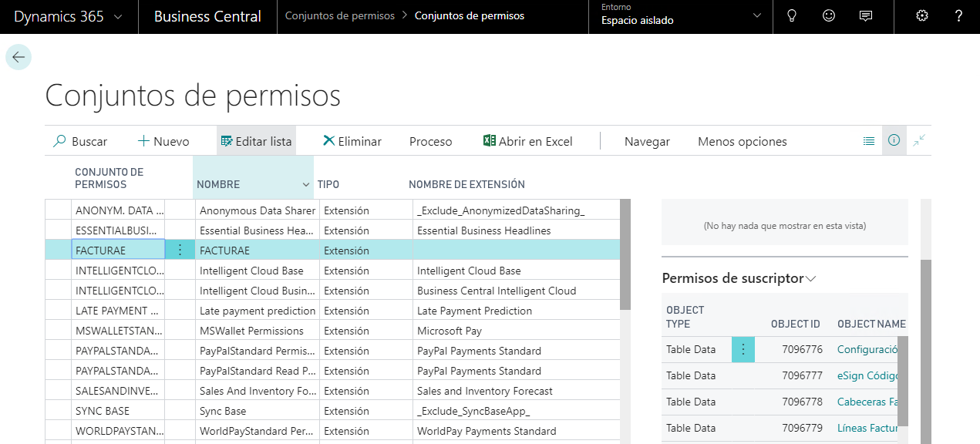Click OBJECT ID column header
Viewport: 980px width, 444px height.
795,324
